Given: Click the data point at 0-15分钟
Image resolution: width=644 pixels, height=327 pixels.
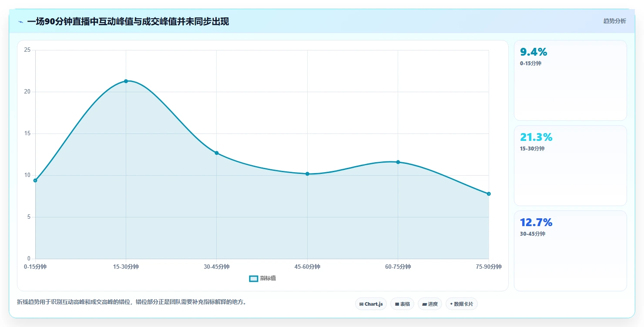Looking at the screenshot, I should coord(35,180).
